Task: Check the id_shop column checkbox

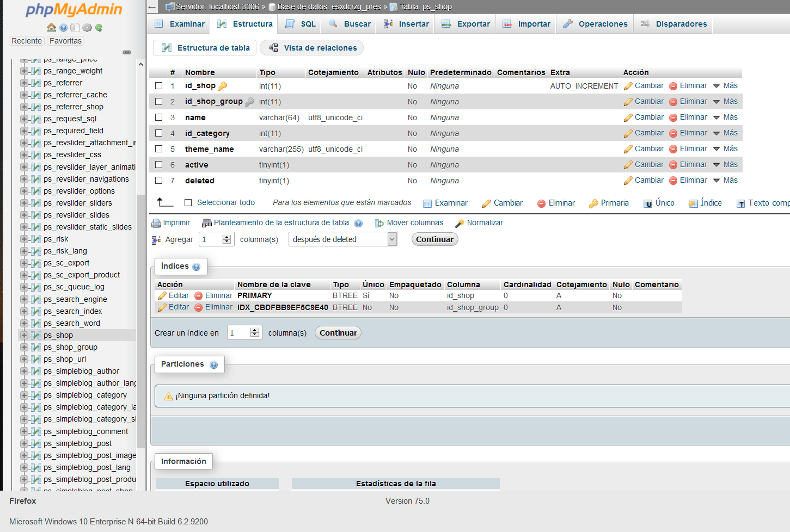Action: [159, 86]
